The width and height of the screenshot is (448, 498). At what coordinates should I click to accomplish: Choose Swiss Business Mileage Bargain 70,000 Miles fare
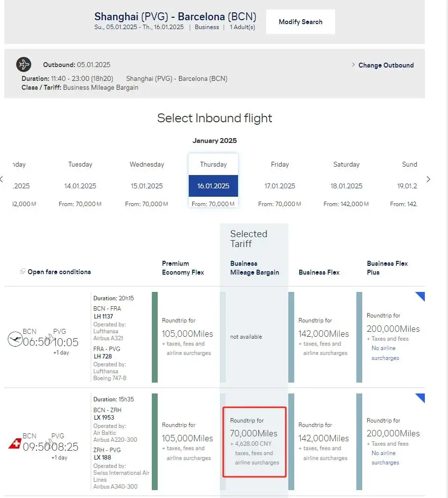click(254, 442)
